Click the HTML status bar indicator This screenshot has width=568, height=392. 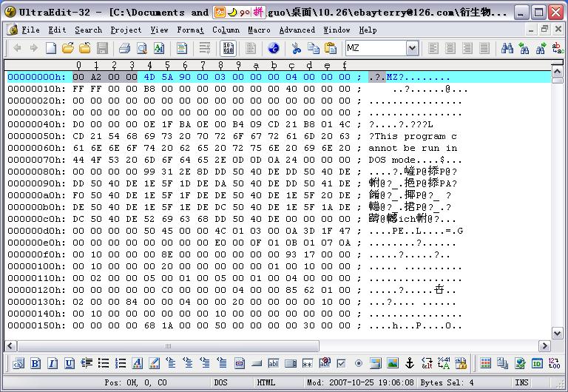point(266,382)
